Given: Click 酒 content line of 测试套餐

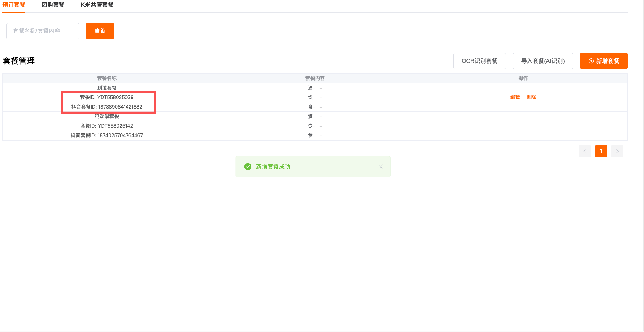Looking at the screenshot, I should click(315, 88).
